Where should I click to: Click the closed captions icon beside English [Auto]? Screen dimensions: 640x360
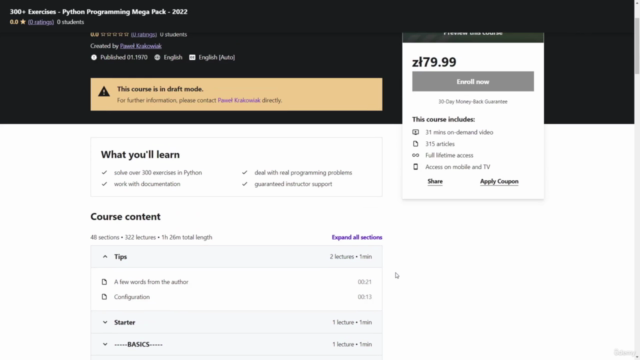[192, 58]
